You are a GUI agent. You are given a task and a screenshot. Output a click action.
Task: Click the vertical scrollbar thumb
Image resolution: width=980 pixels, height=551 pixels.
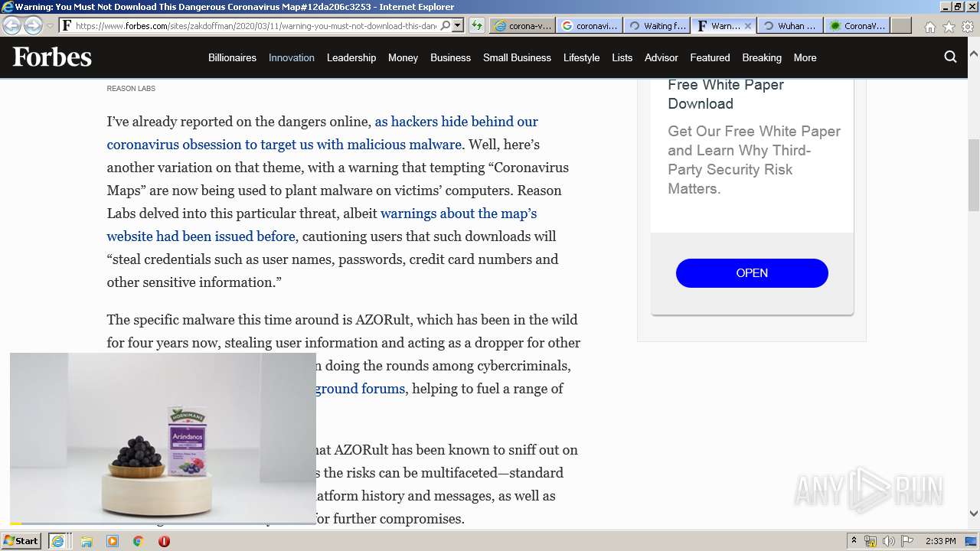(973, 174)
